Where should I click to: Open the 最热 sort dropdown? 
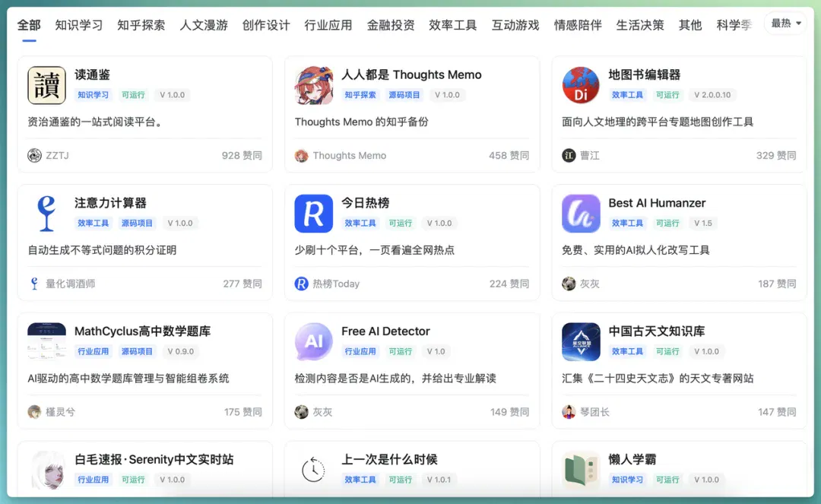tap(785, 23)
